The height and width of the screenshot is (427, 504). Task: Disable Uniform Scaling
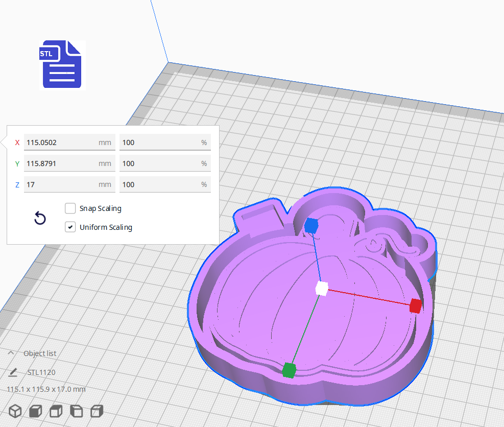[70, 227]
